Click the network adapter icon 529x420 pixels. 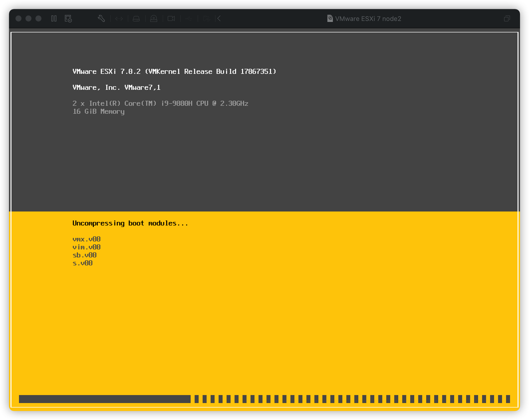[x=119, y=19]
